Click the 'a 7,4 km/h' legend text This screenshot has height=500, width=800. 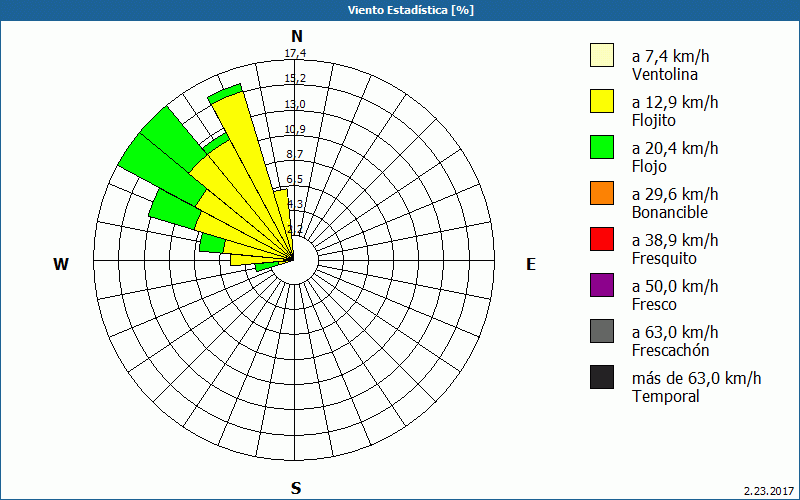[670, 56]
